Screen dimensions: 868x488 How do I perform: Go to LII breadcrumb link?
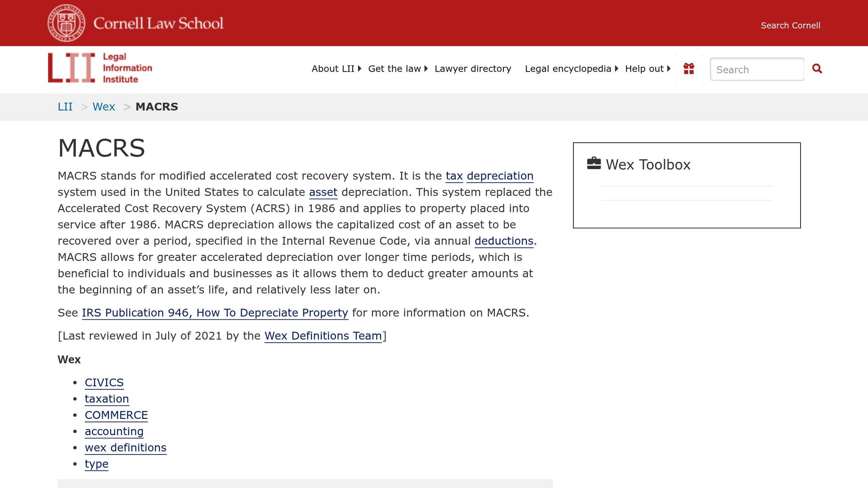(65, 107)
